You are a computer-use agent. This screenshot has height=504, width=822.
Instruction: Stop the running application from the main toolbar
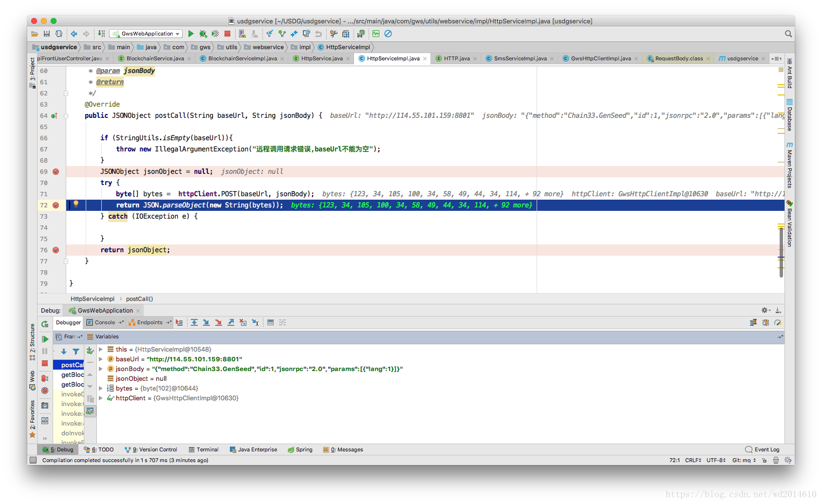[x=227, y=34]
